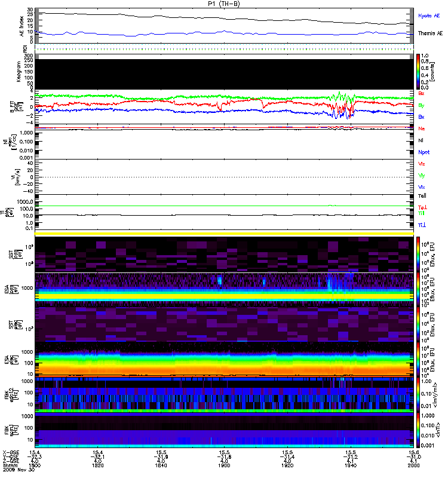Select the black "Ni" density legend label

(421, 140)
